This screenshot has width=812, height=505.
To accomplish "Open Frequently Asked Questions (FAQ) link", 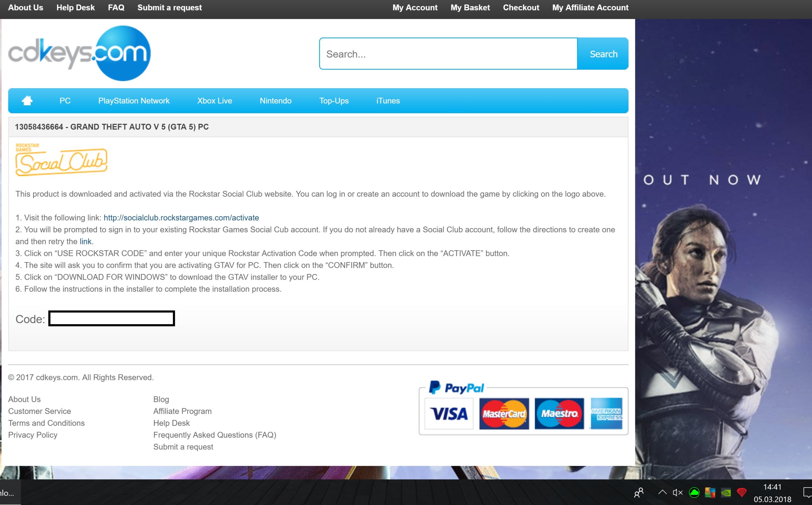I will [215, 435].
